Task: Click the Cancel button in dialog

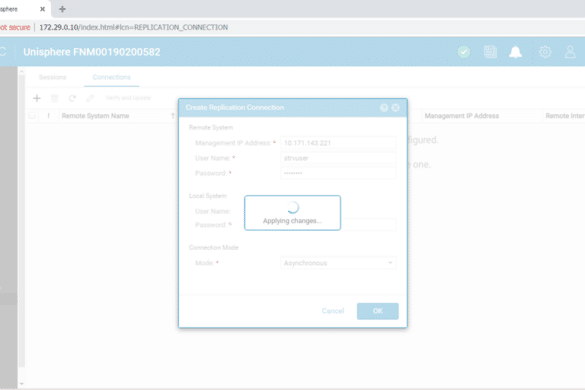Action: tap(333, 311)
